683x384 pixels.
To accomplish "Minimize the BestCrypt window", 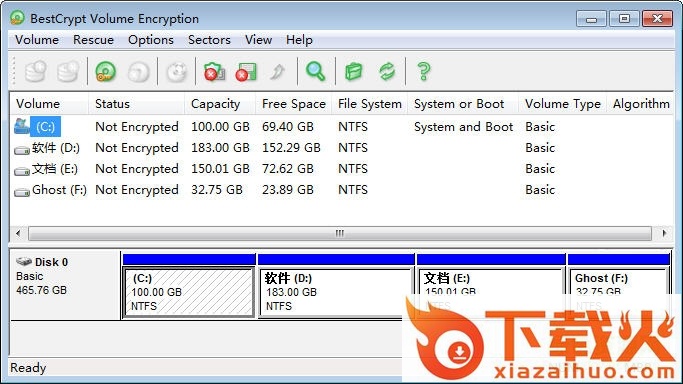I will pyautogui.click(x=591, y=19).
